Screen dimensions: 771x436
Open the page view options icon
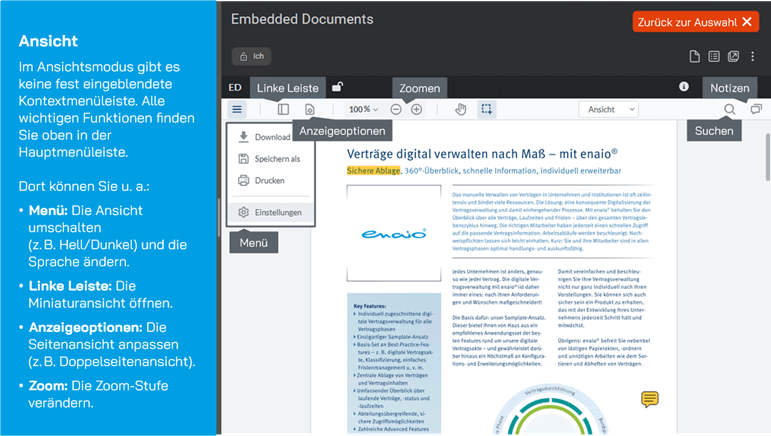[309, 109]
